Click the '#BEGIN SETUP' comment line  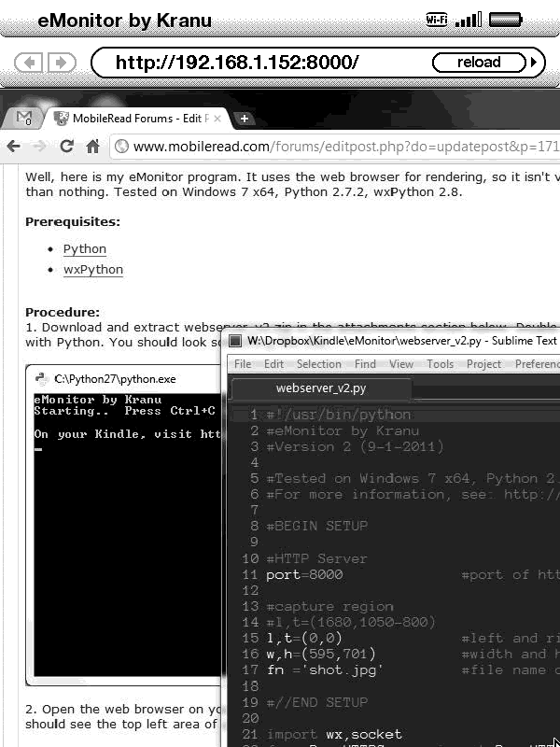(317, 526)
